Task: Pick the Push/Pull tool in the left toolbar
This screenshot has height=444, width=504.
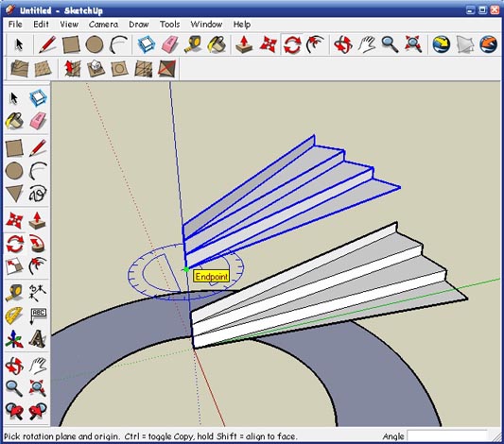Action: click(x=38, y=220)
